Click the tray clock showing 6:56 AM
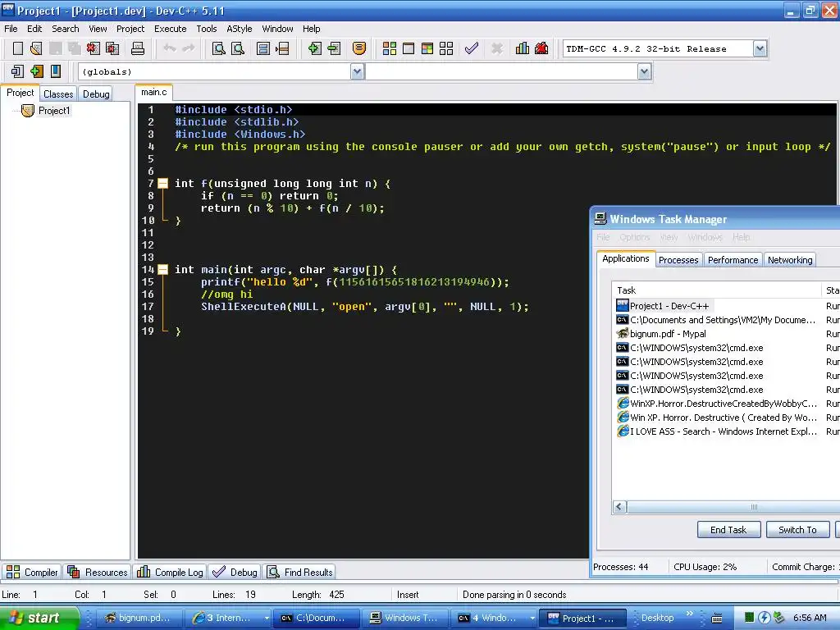840x630 pixels. 810,618
